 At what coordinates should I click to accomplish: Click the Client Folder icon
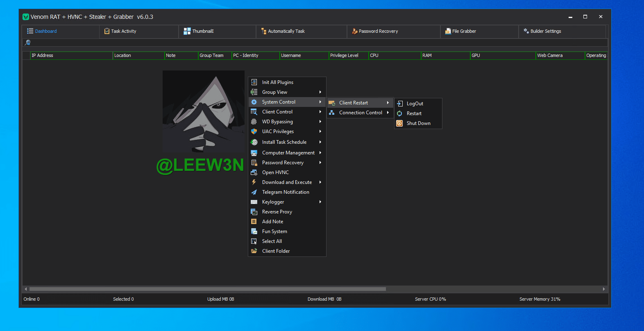(254, 251)
